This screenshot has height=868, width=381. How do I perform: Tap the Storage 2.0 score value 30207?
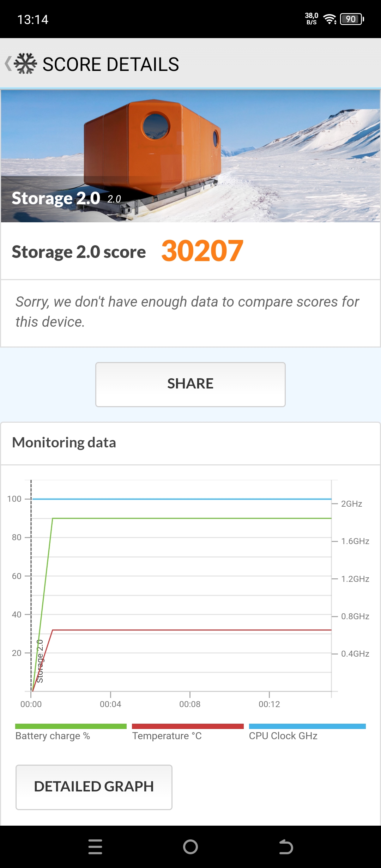click(202, 251)
